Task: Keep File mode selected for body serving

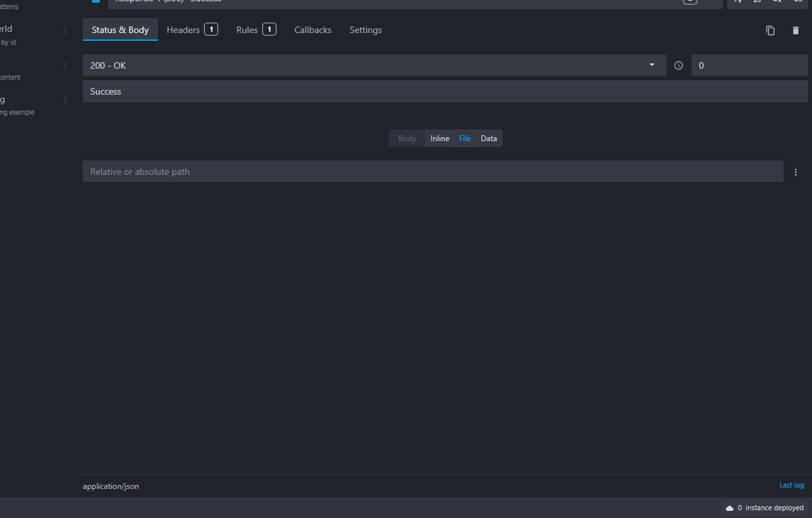Action: tap(465, 138)
